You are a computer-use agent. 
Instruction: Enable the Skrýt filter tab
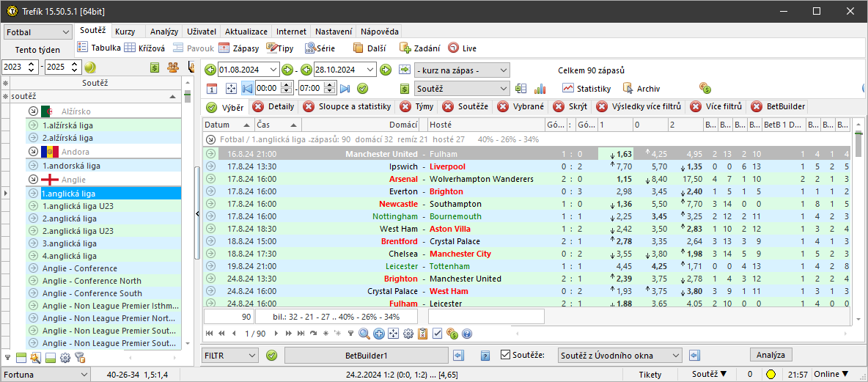click(571, 106)
